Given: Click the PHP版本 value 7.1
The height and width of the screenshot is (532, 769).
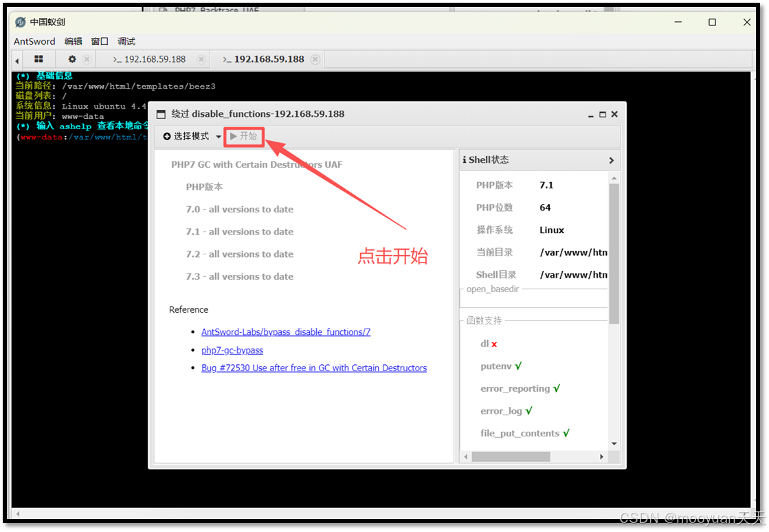Looking at the screenshot, I should (x=546, y=186).
